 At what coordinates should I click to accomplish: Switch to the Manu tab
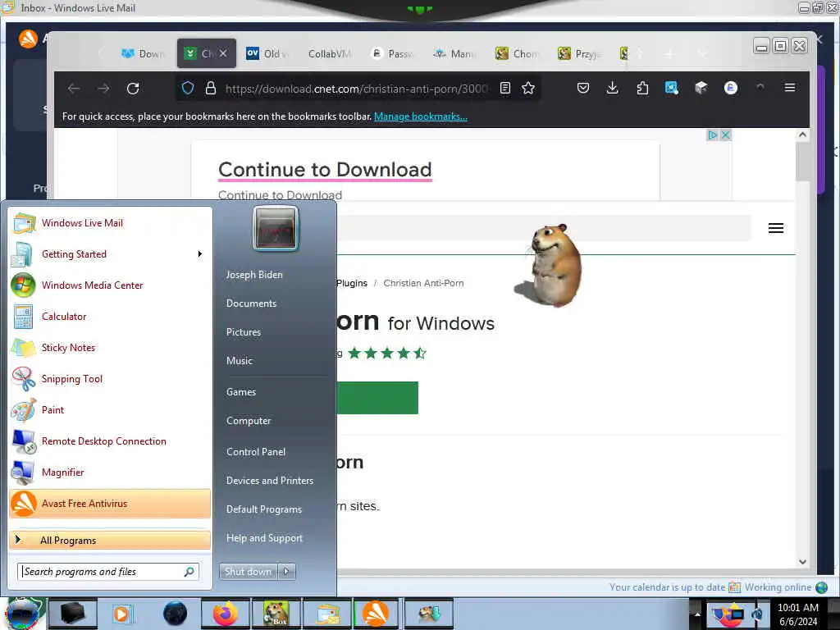454,53
